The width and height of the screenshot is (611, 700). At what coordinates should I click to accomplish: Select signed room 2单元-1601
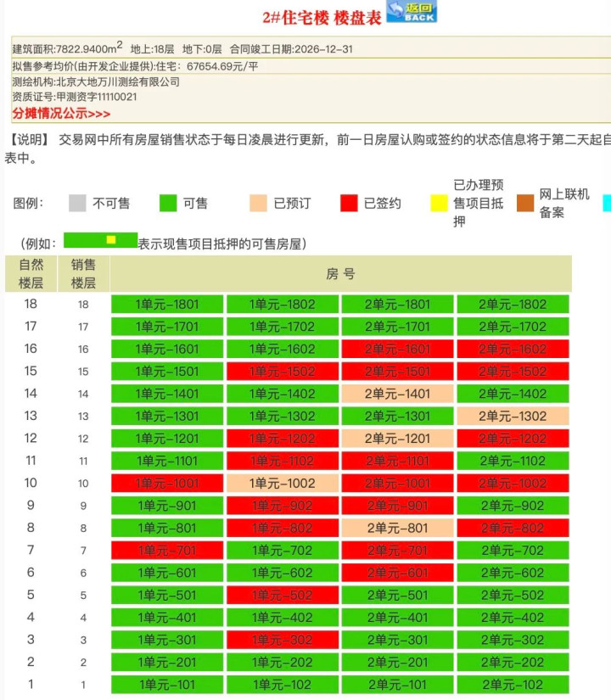(x=397, y=349)
